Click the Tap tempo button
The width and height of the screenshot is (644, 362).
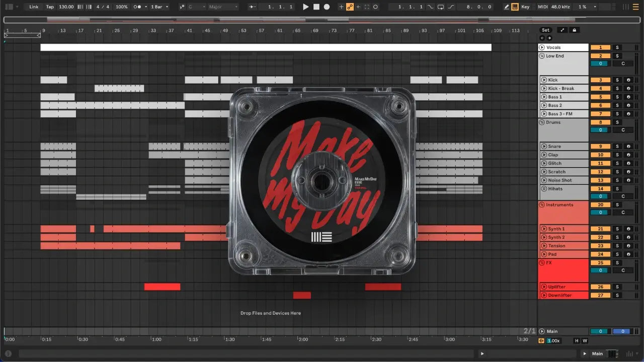50,7
